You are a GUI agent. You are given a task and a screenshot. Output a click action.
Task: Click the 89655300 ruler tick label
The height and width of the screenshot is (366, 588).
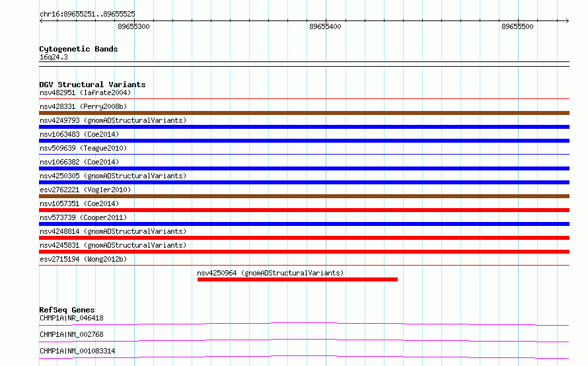[133, 26]
